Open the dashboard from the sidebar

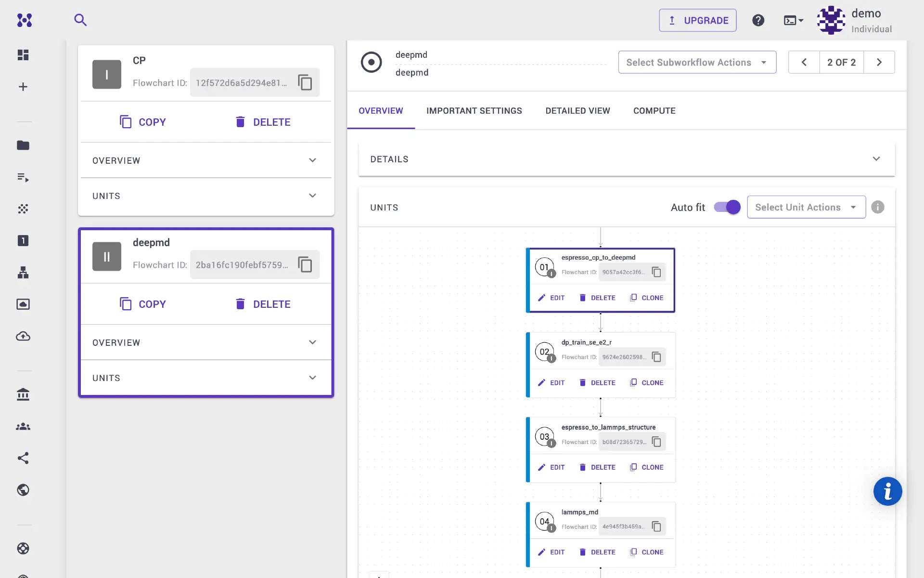coord(23,54)
